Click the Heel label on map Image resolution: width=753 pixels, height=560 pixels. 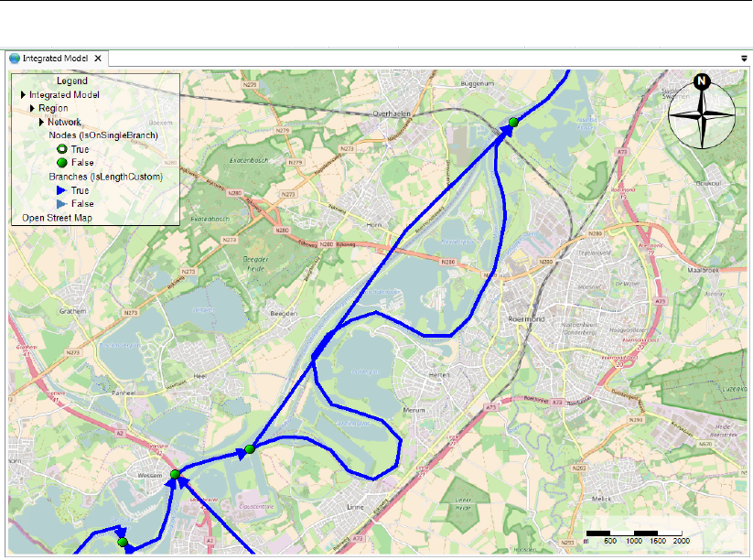click(x=199, y=376)
